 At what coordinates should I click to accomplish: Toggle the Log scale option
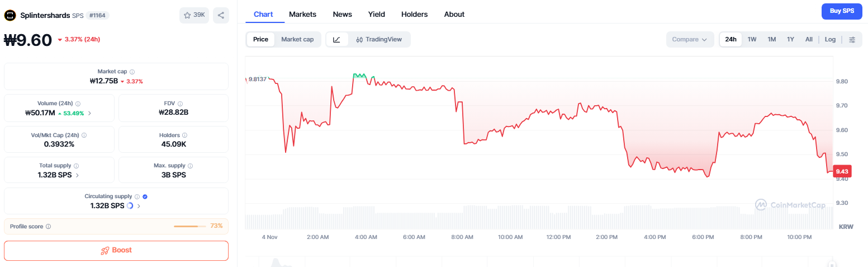point(830,39)
